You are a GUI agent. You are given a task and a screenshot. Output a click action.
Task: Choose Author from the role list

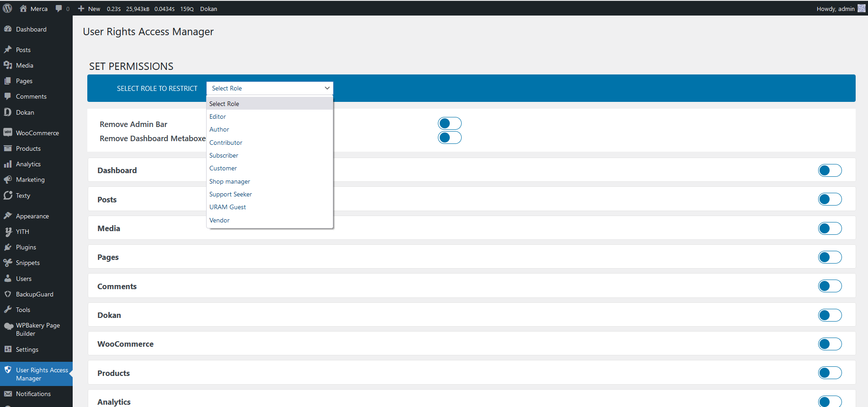click(x=270, y=129)
